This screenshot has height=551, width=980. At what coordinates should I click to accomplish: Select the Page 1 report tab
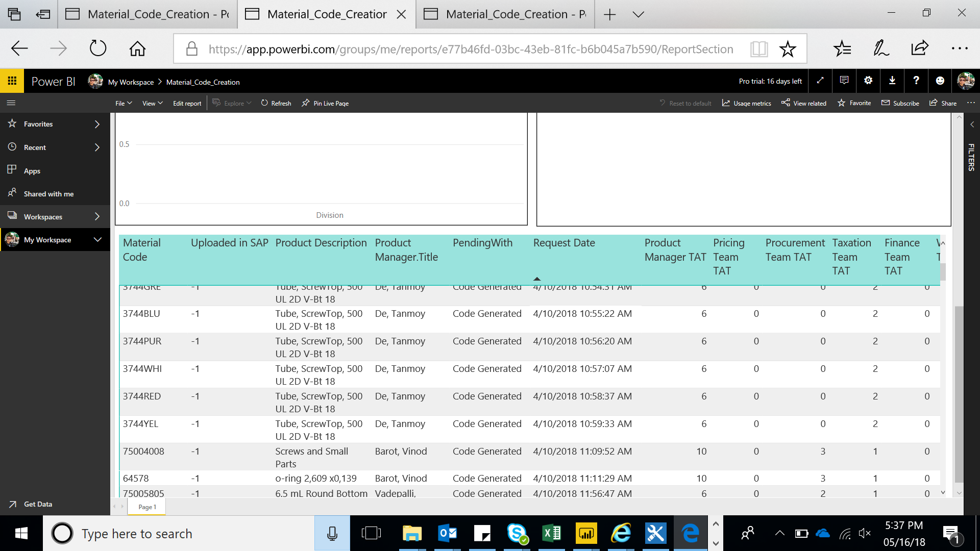coord(147,507)
